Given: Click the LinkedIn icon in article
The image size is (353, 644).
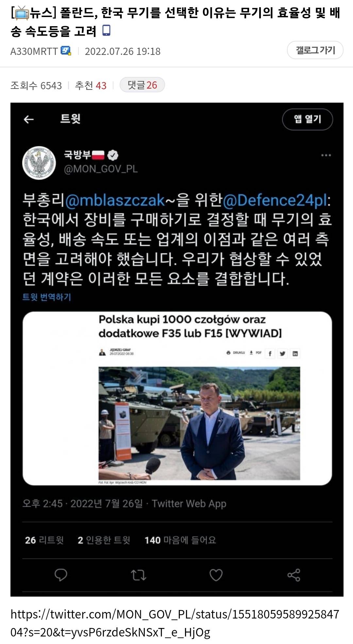Looking at the screenshot, I should pyautogui.click(x=295, y=353).
